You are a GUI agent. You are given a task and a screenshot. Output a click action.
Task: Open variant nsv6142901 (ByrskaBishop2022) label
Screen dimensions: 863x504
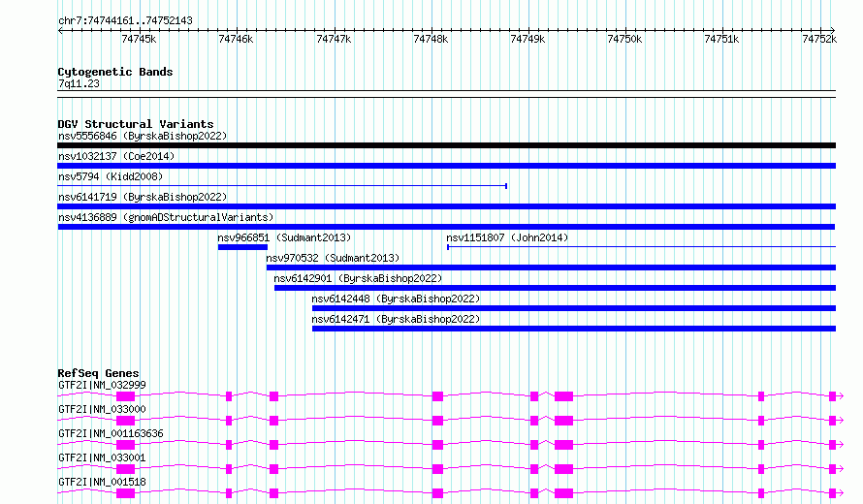click(x=358, y=278)
